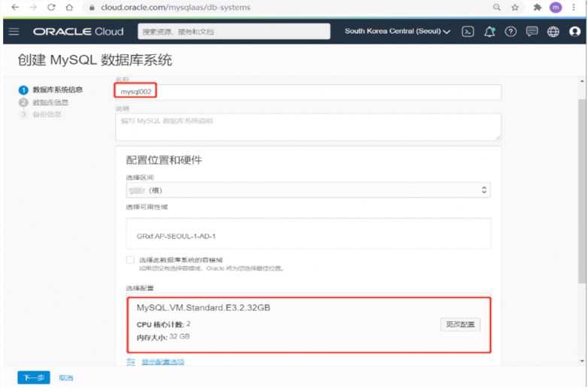Open the 显示配置选项 link
The height and width of the screenshot is (391, 588).
click(x=162, y=362)
